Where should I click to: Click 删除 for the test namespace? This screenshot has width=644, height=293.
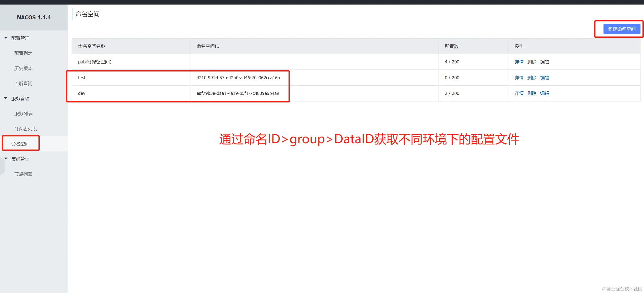click(x=532, y=78)
